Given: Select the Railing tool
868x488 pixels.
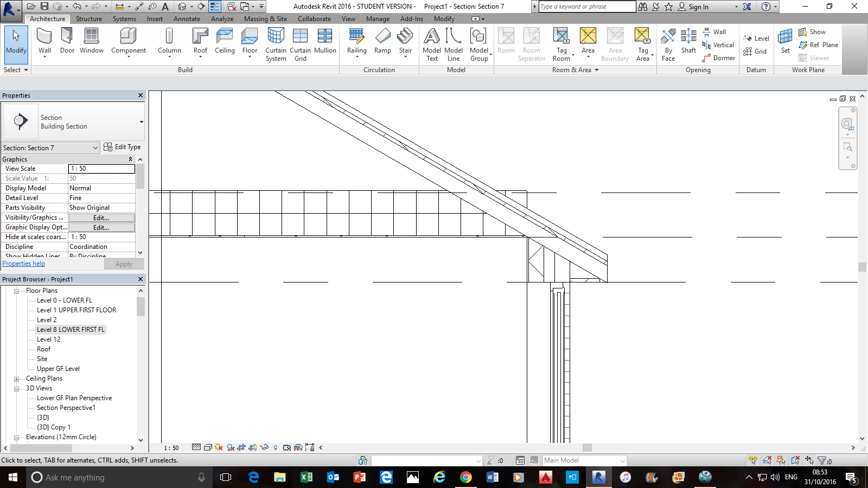Looking at the screenshot, I should [357, 42].
